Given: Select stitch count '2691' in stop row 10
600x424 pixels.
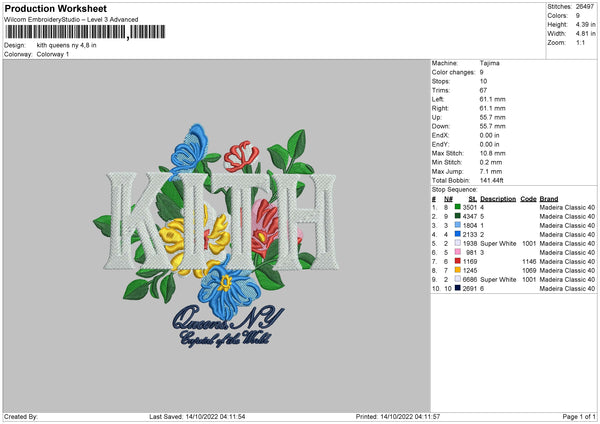Looking at the screenshot, I should click(470, 289).
